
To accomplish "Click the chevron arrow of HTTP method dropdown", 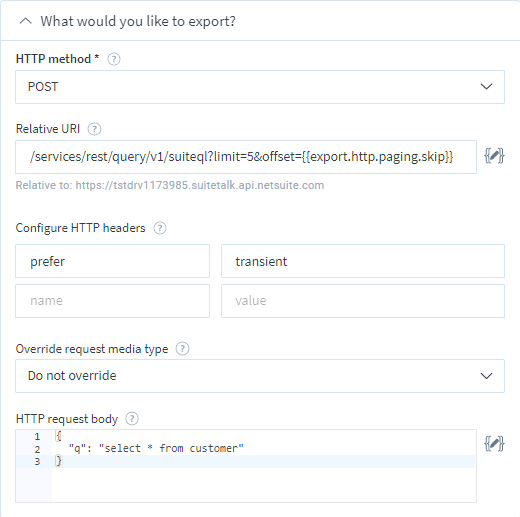I will 486,87.
